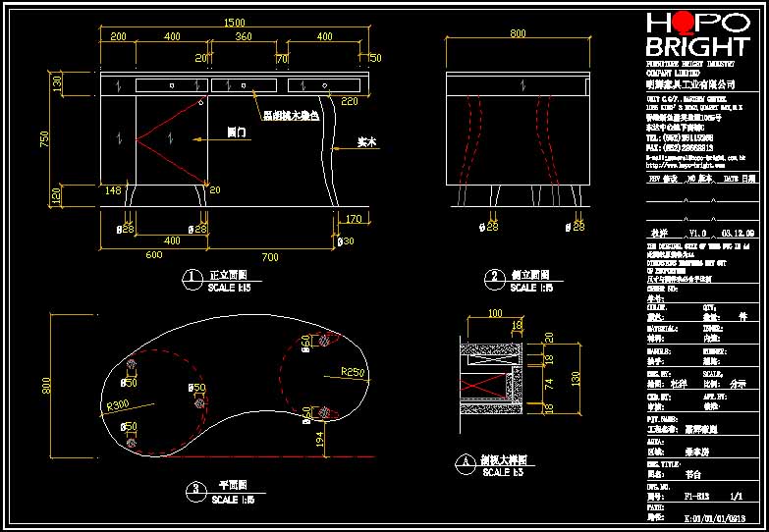Viewport: 769px width, 532px height.
Task: Click the 360 dimension in the front elevation
Action: (x=244, y=36)
